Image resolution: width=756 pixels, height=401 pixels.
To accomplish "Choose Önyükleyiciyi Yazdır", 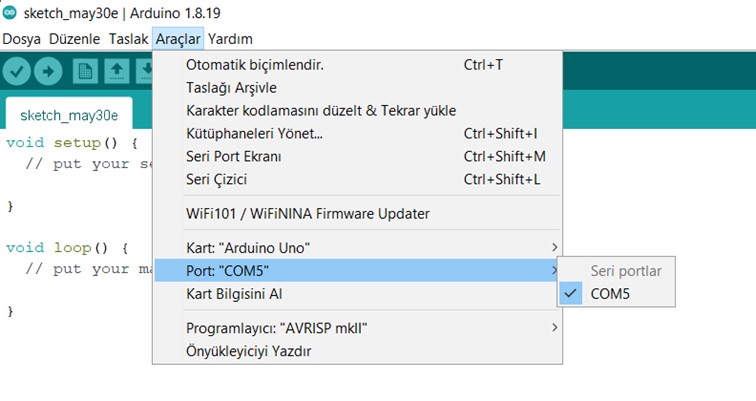I will coord(357,351).
